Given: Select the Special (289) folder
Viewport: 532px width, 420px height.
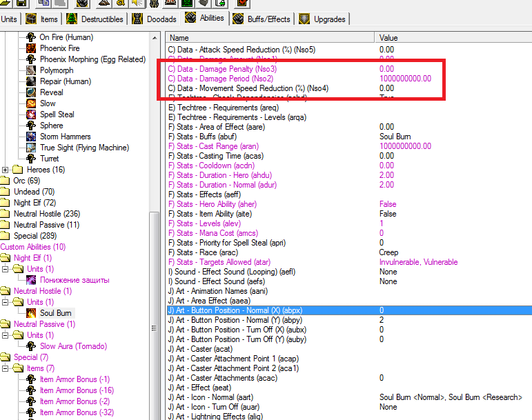Looking at the screenshot, I should click(x=35, y=236).
